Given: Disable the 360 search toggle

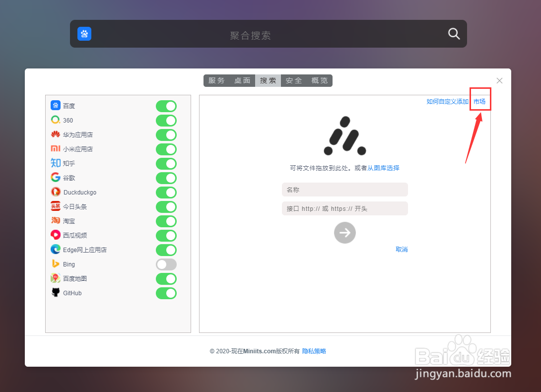Looking at the screenshot, I should (x=166, y=121).
